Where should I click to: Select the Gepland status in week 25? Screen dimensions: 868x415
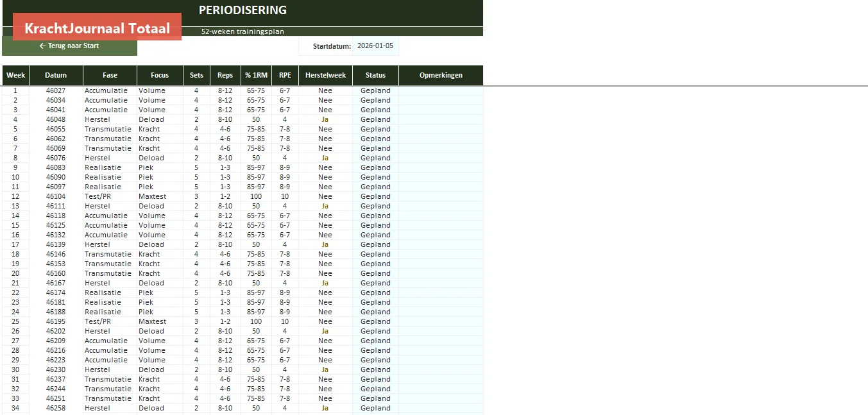click(x=375, y=321)
